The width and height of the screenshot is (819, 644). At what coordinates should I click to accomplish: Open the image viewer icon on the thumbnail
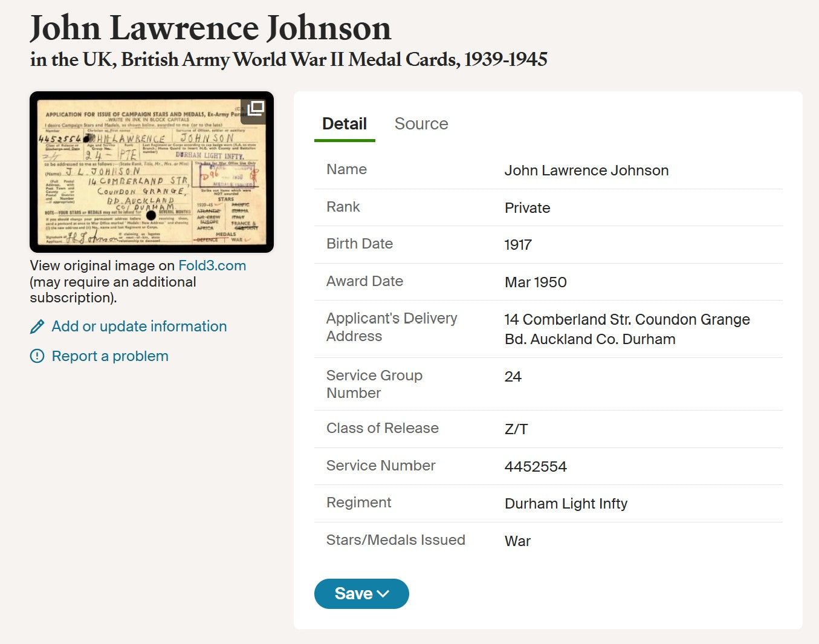(x=256, y=109)
